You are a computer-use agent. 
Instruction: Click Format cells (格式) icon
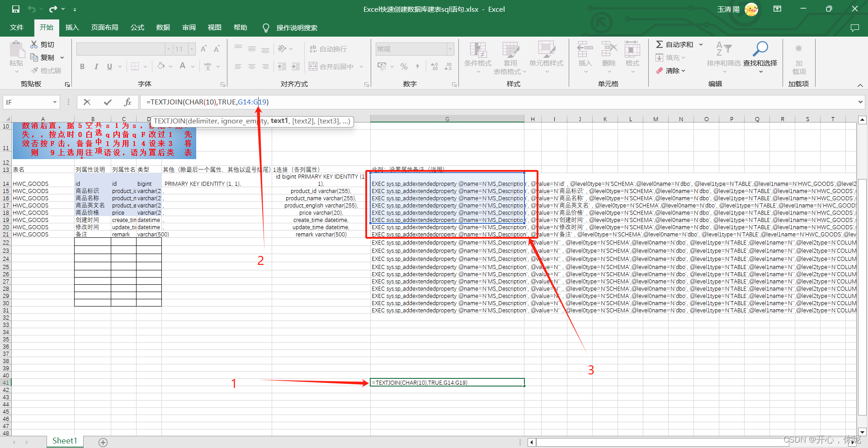[x=632, y=50]
